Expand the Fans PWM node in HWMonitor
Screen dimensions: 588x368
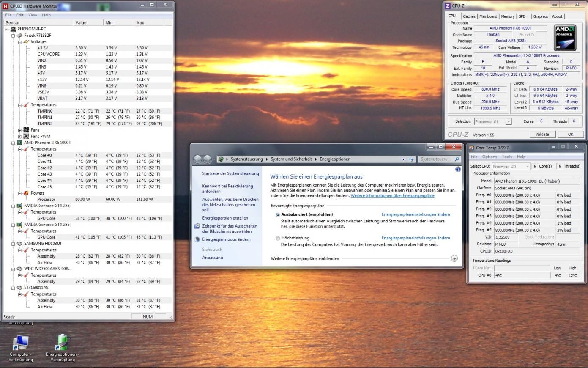[x=19, y=136]
